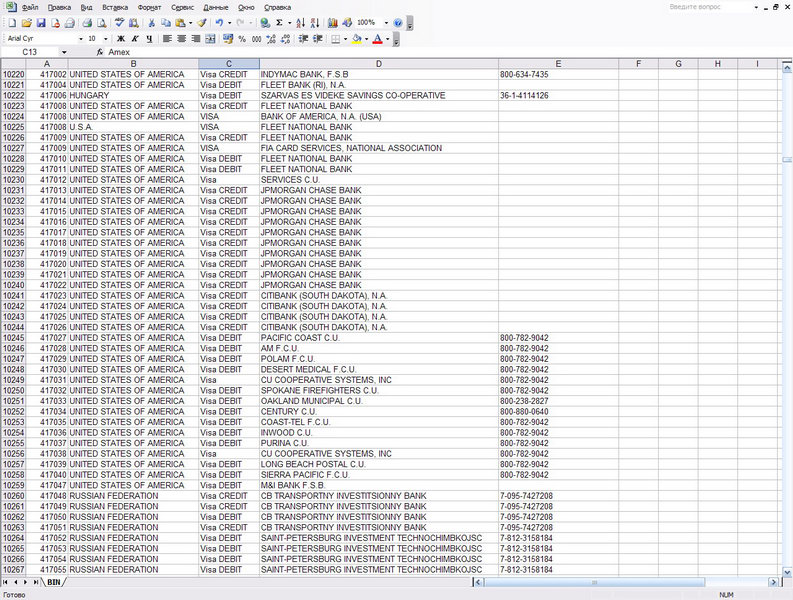Decrease decimal places
The height and width of the screenshot is (600, 793).
pyautogui.click(x=285, y=39)
